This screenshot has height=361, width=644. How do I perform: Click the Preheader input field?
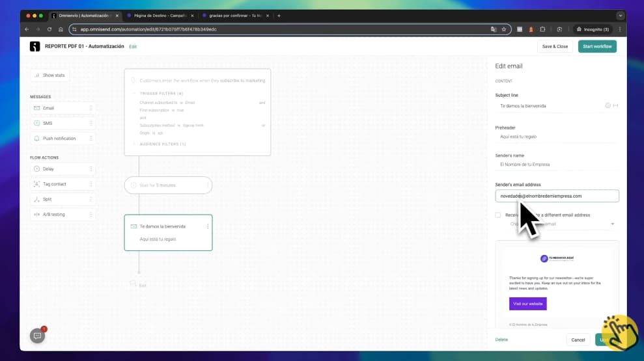coord(557,137)
